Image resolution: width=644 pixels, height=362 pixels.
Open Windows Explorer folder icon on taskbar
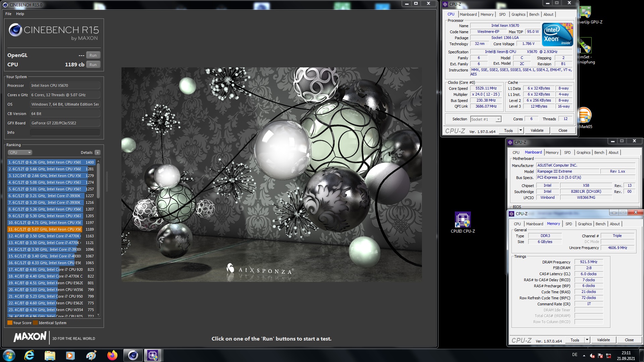[x=50, y=355]
